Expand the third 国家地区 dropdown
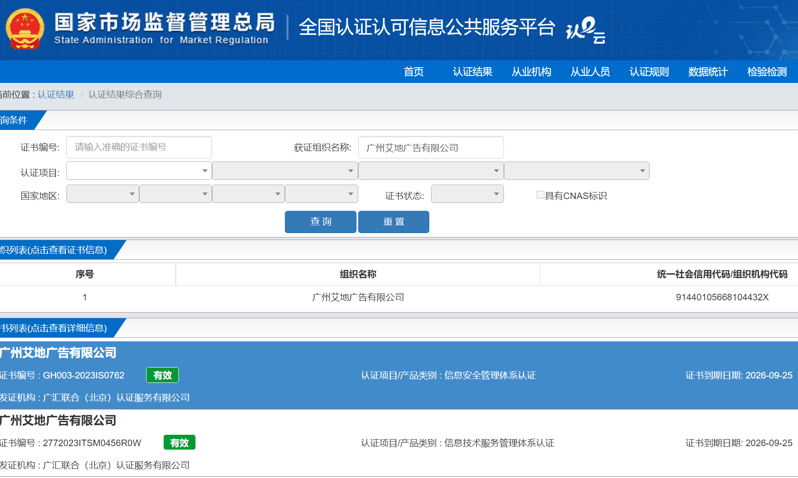Viewport: 798px width, 478px height. pyautogui.click(x=248, y=194)
